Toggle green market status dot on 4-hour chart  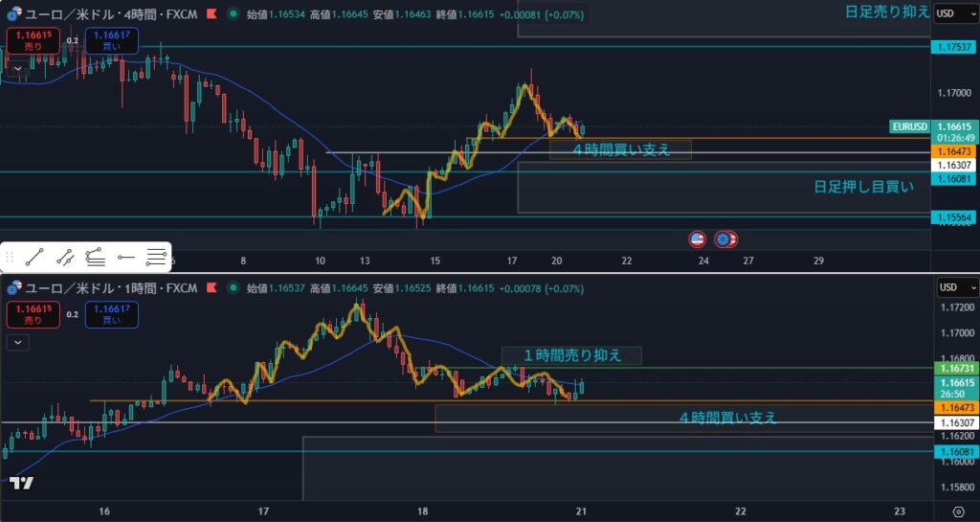pyautogui.click(x=233, y=15)
